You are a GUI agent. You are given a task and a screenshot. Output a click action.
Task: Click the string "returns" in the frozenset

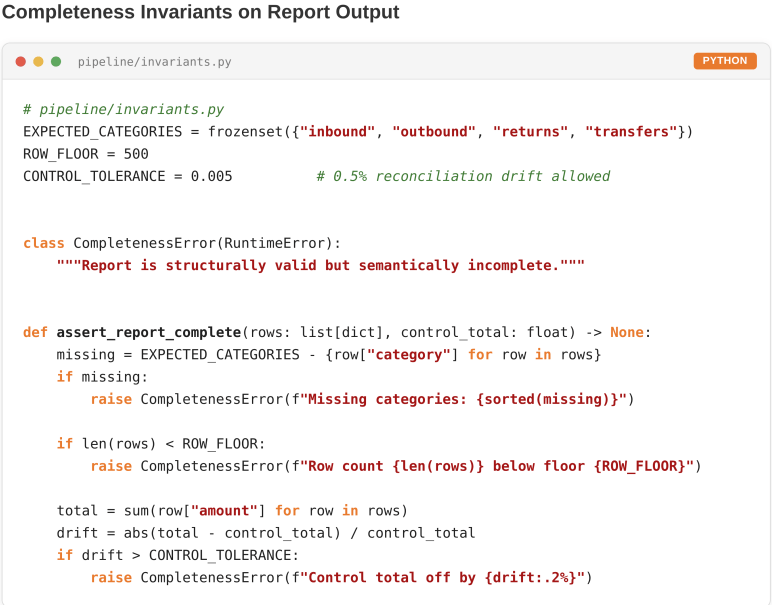click(x=530, y=131)
